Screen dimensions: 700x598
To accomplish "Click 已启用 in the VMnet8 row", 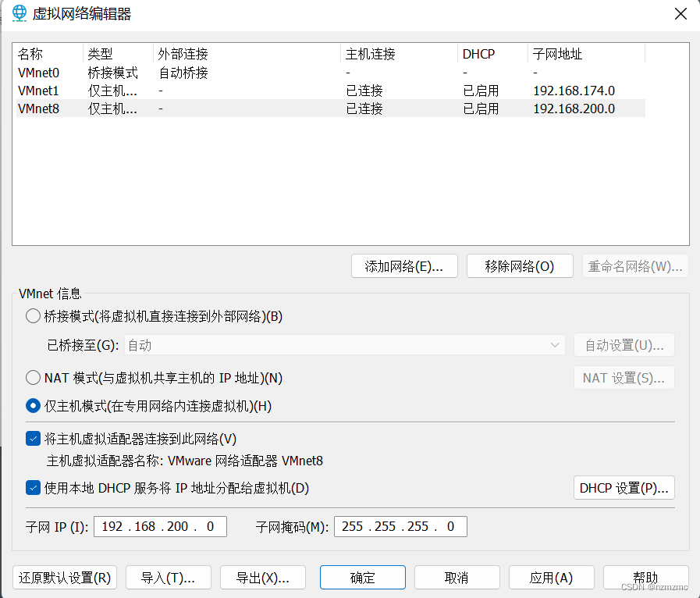I will tap(481, 109).
